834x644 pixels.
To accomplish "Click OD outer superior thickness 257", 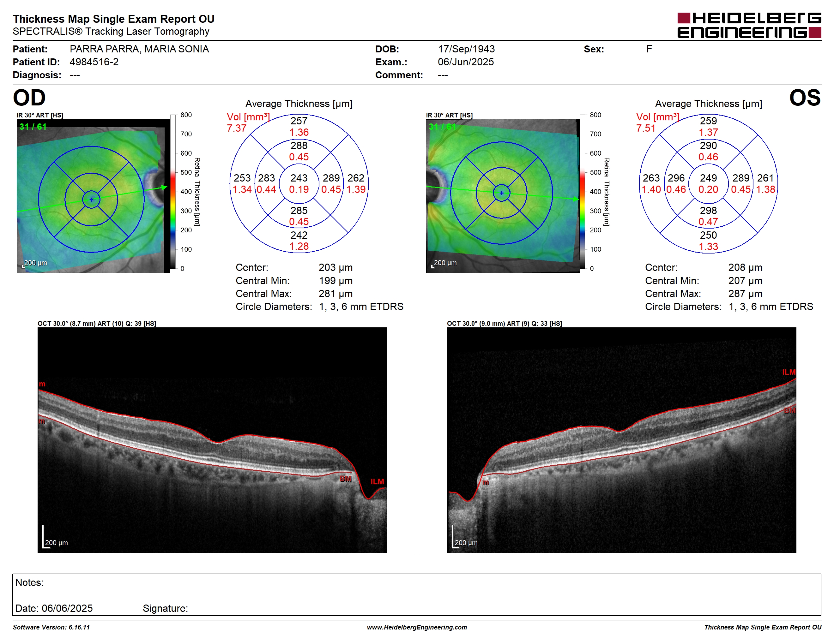I will [299, 121].
